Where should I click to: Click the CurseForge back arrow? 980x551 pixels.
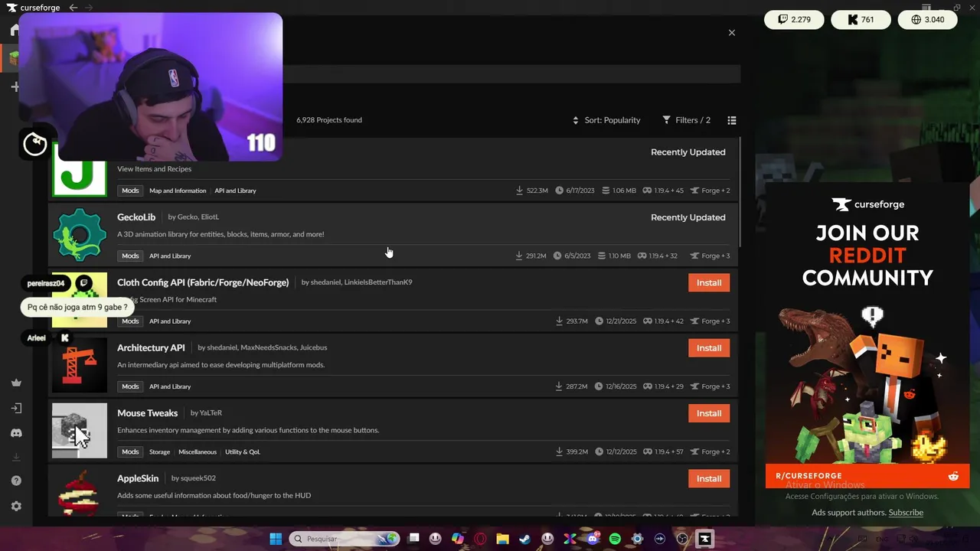point(73,8)
